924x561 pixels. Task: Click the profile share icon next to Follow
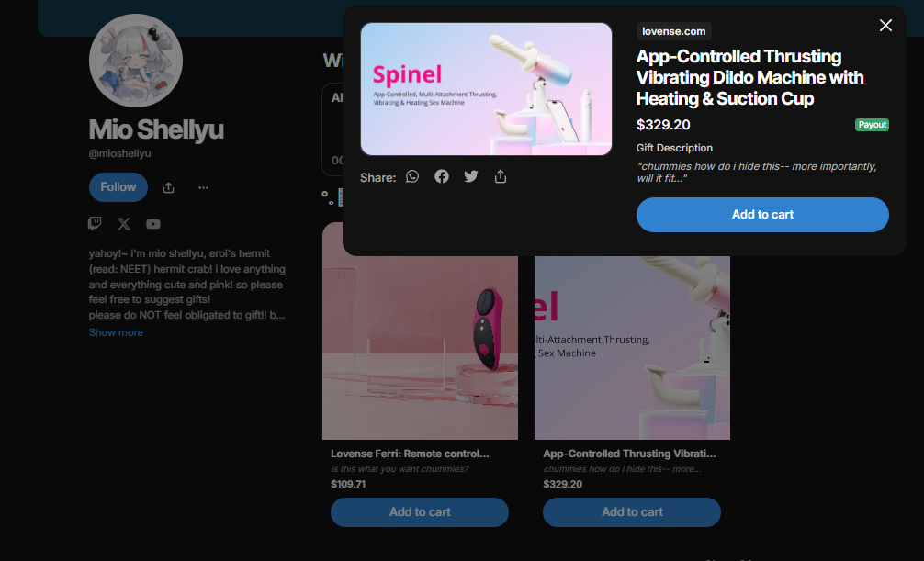point(168,187)
